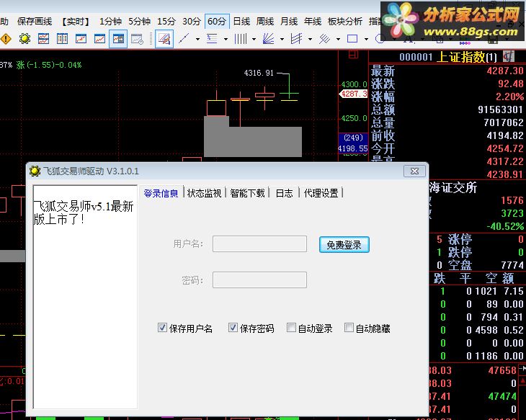Open the 代理设置 tab

321,193
